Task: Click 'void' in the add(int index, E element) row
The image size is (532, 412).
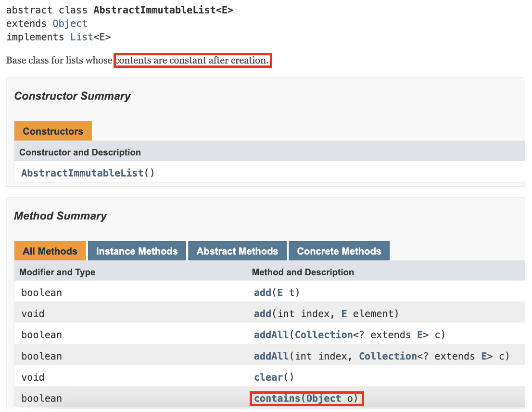Action: pyautogui.click(x=33, y=314)
